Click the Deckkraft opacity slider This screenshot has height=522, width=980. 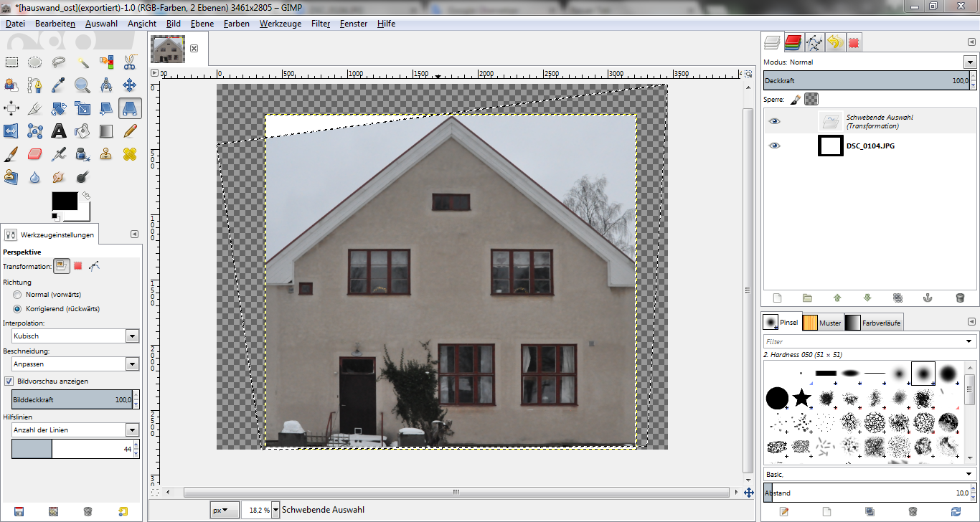pos(861,81)
